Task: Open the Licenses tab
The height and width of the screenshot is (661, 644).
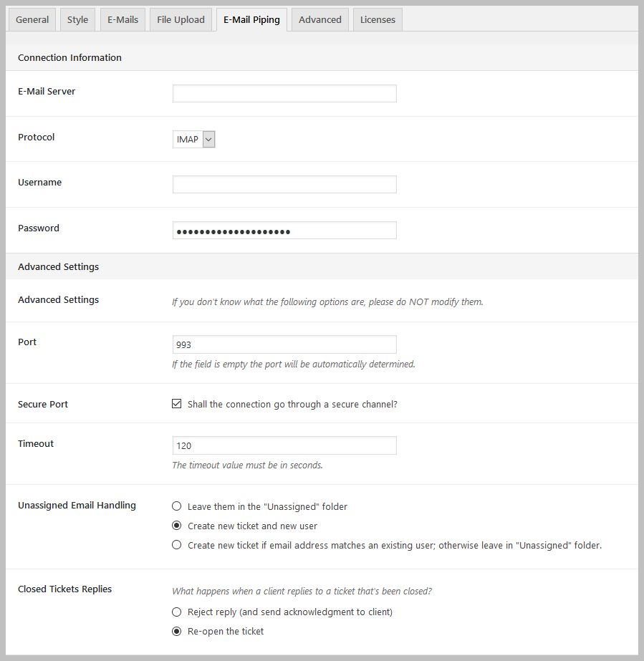Action: 378,19
